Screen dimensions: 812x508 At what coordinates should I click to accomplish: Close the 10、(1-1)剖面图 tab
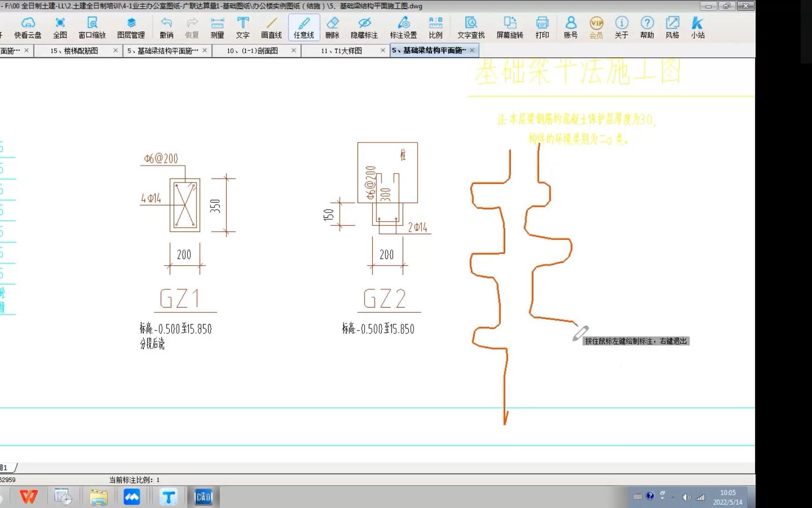pos(294,50)
